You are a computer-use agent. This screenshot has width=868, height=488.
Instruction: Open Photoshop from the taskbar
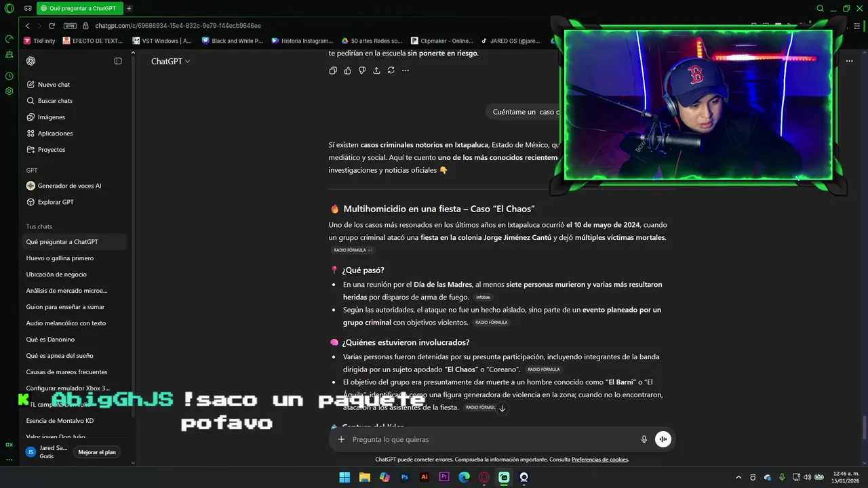click(x=405, y=477)
